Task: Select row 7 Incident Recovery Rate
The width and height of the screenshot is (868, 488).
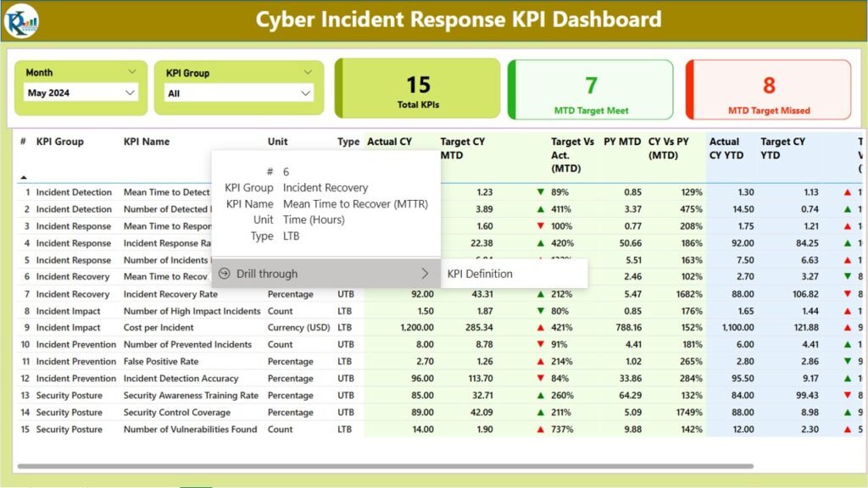Action: coord(170,294)
